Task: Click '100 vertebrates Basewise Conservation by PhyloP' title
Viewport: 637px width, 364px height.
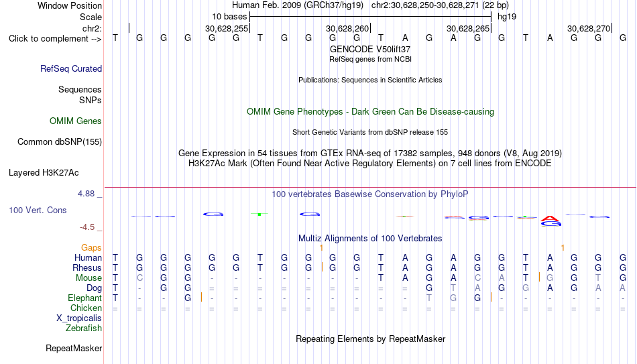Action: 370,194
